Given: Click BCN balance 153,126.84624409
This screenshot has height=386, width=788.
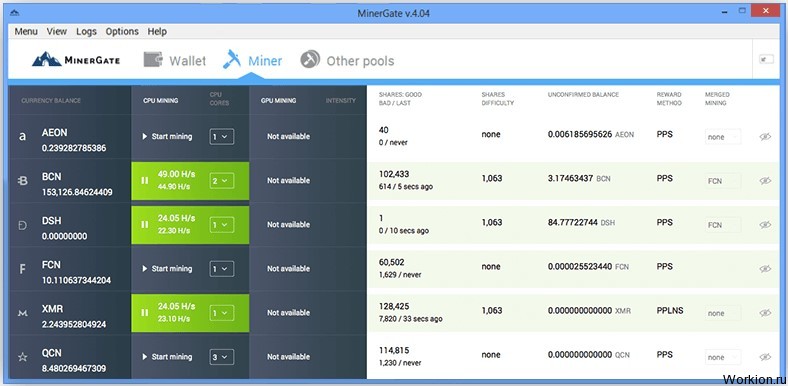Looking at the screenshot, I should click(x=77, y=192).
